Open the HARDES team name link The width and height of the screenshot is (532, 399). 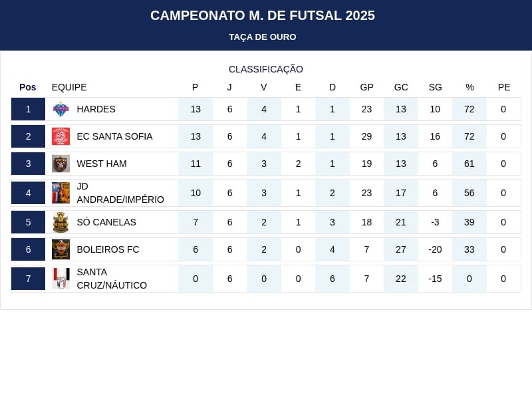pyautogui.click(x=96, y=109)
